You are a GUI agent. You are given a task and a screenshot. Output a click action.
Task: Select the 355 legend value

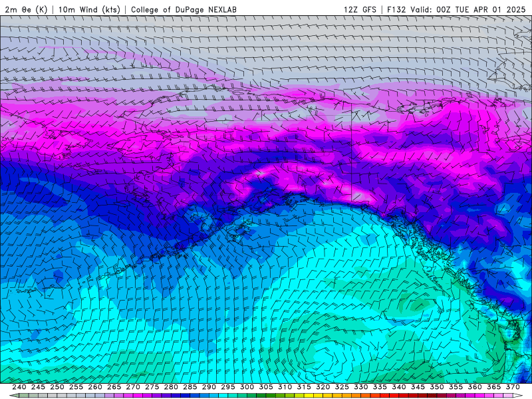(x=456, y=387)
